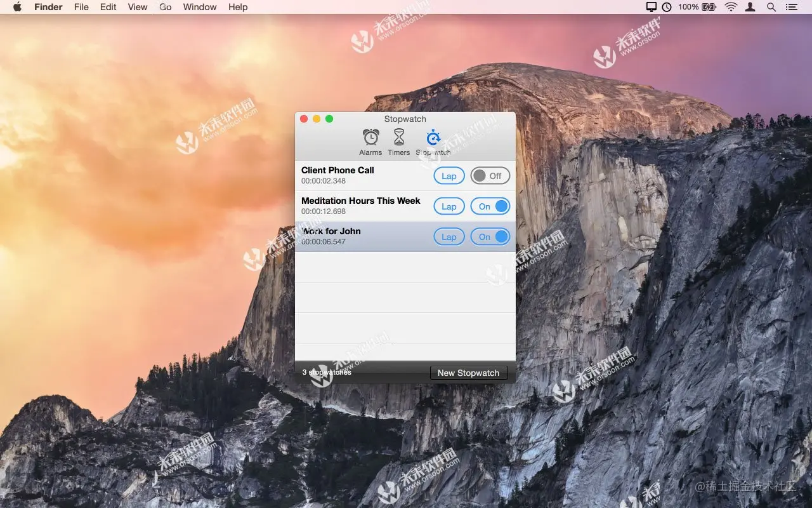The height and width of the screenshot is (508, 812).
Task: Open Spotlight search magnifier
Action: coord(771,7)
